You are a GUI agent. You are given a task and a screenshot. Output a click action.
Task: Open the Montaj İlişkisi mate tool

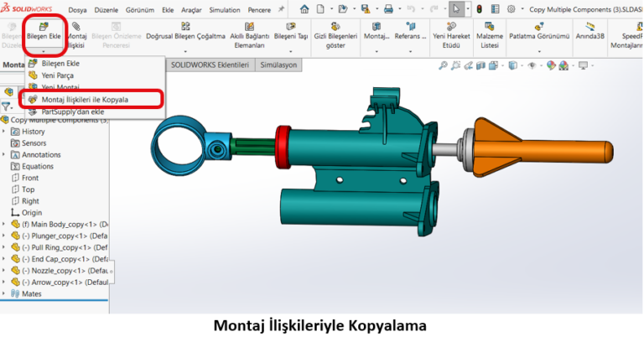pyautogui.click(x=76, y=29)
